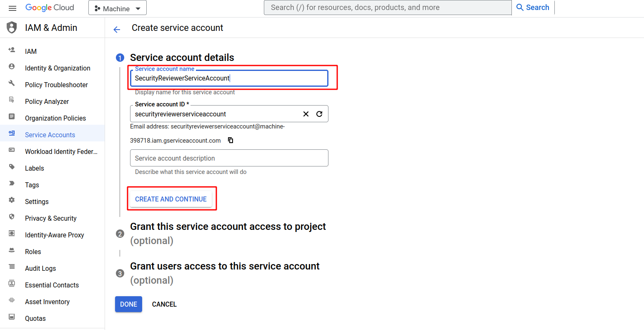Click the Search magnifier icon

(x=519, y=7)
